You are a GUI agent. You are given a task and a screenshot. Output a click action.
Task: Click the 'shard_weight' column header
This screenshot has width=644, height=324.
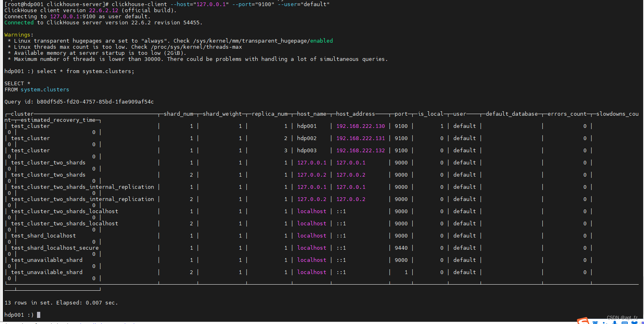point(222,114)
